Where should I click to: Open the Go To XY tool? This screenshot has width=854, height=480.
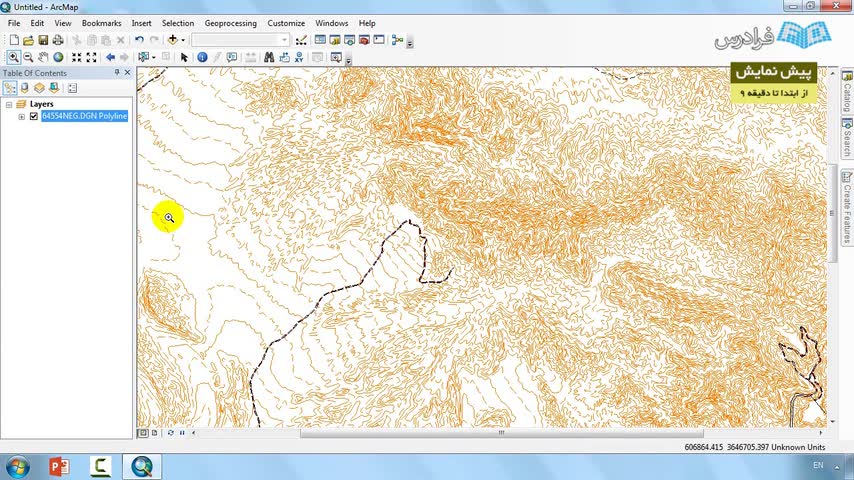pyautogui.click(x=299, y=57)
